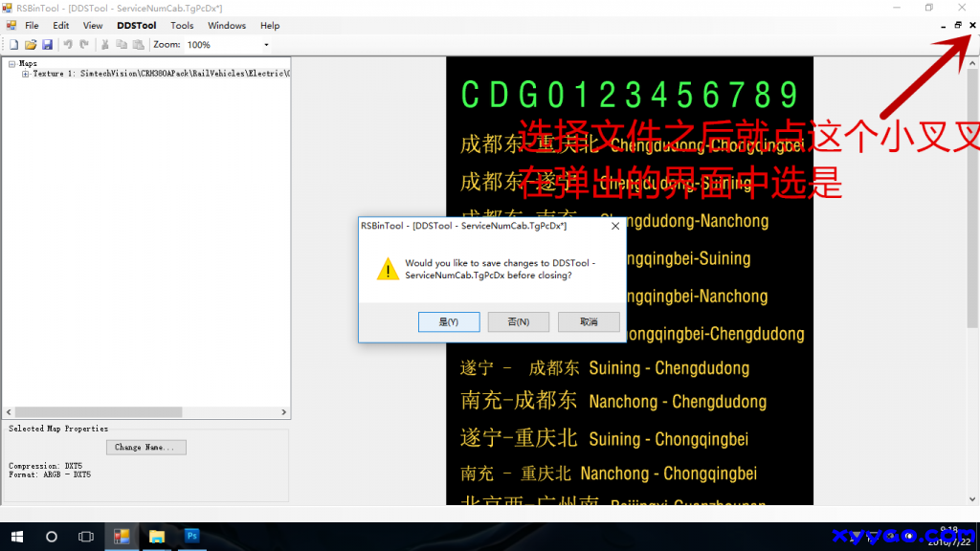Open the DDSTool menu

(136, 26)
